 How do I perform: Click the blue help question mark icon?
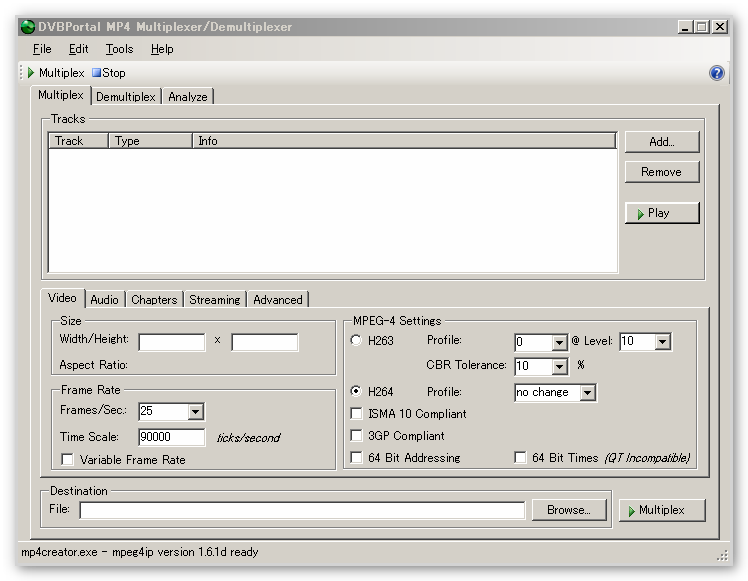717,73
